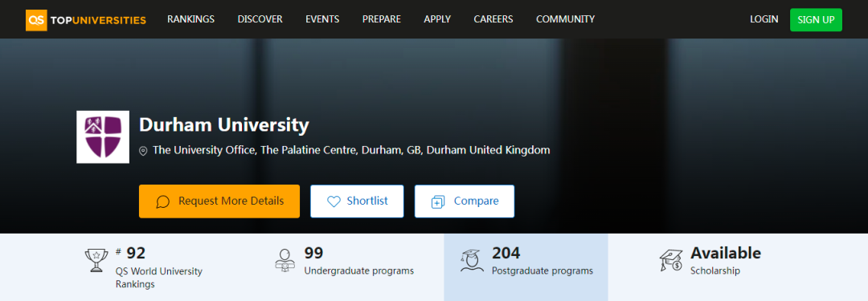Click the Available scholarship text
868x301 pixels.
coord(726,254)
